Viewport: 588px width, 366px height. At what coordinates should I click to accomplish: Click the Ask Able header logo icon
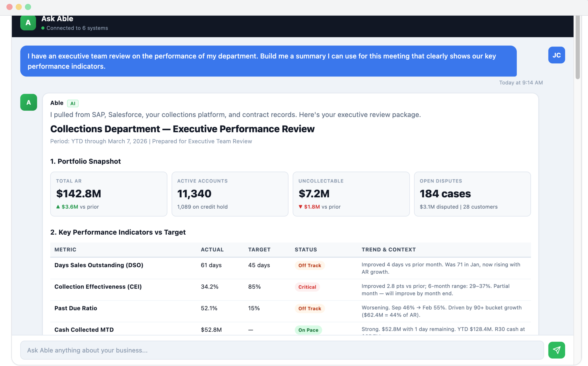pyautogui.click(x=28, y=23)
